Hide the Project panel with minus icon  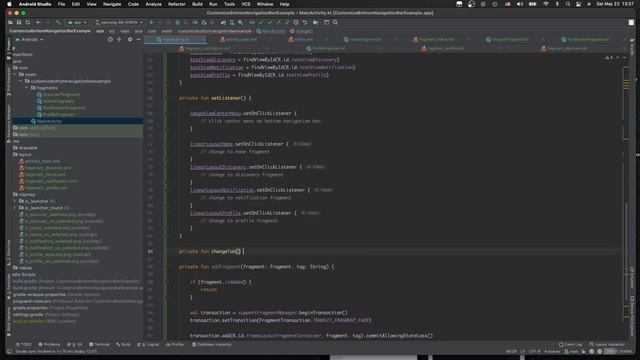click(x=139, y=40)
